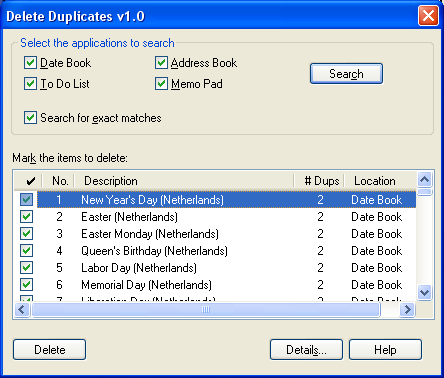This screenshot has width=444, height=378.
Task: Sort list by Location column header
Action: pos(380,181)
